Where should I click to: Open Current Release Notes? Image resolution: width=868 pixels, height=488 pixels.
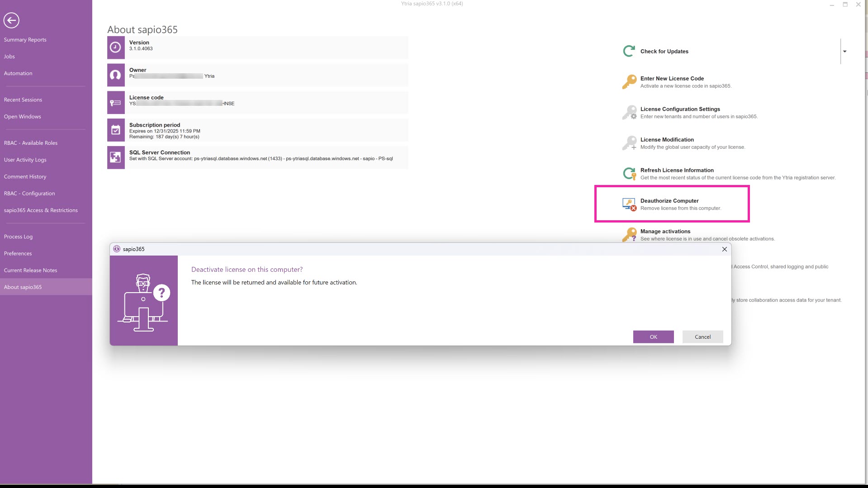(x=31, y=270)
